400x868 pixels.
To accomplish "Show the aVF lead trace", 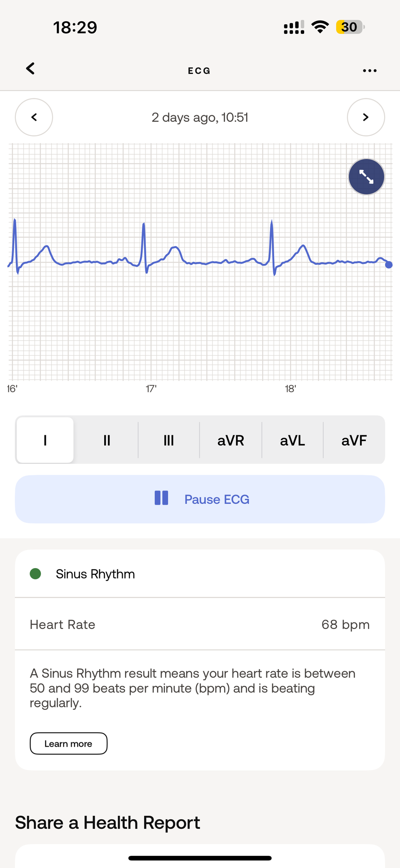I will [x=354, y=440].
